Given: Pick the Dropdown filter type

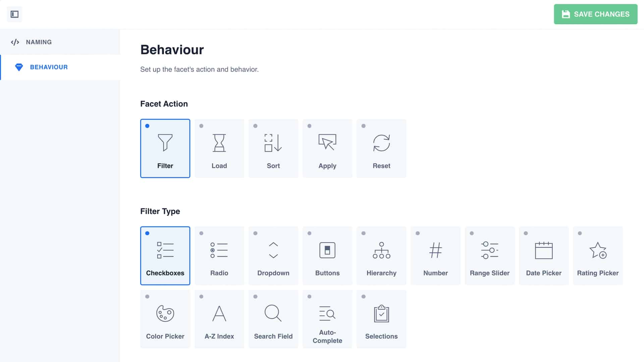Looking at the screenshot, I should tap(273, 256).
